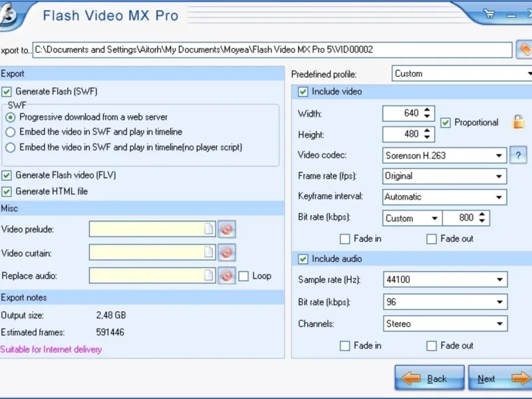Open the Video codec dropdown

click(444, 156)
